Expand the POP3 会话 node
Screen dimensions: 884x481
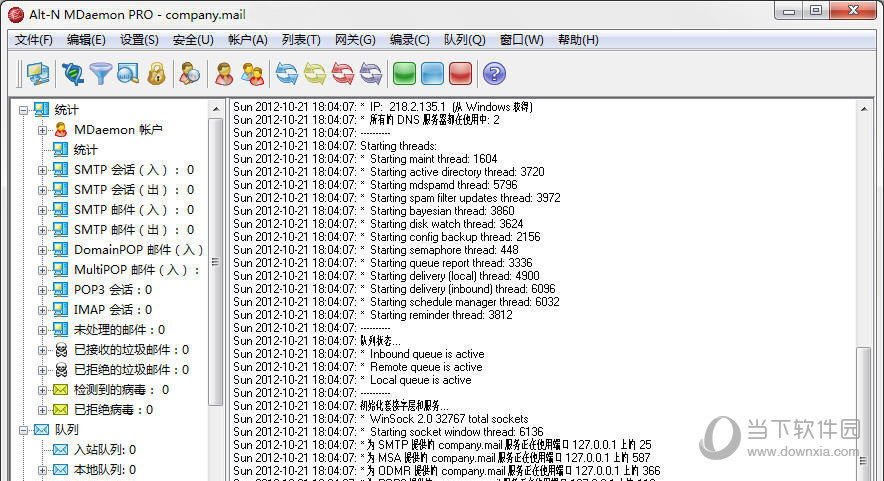(42, 290)
